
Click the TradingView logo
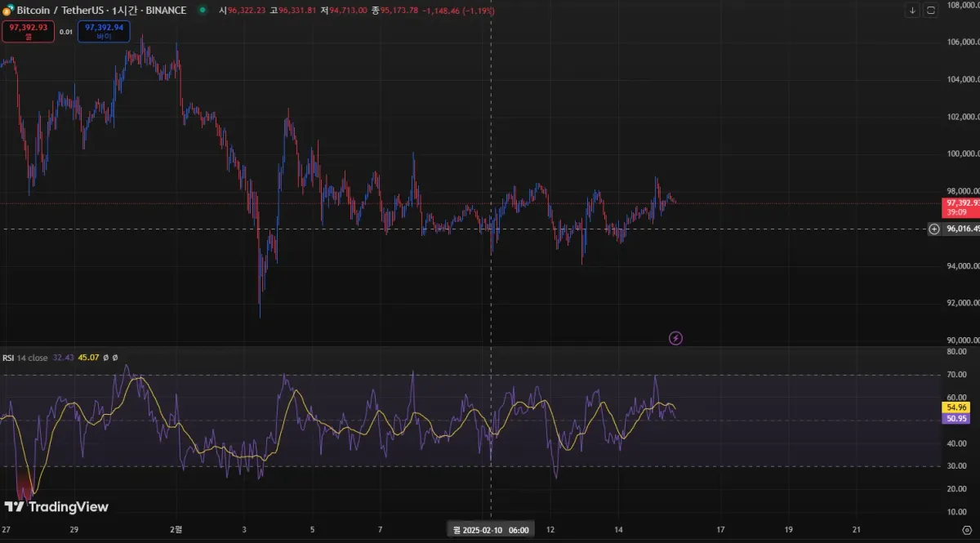[x=56, y=507]
